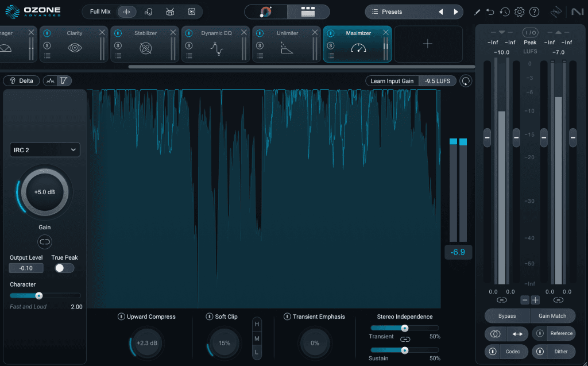Toggle the Stabilizer module power button
The height and width of the screenshot is (366, 588).
[118, 33]
